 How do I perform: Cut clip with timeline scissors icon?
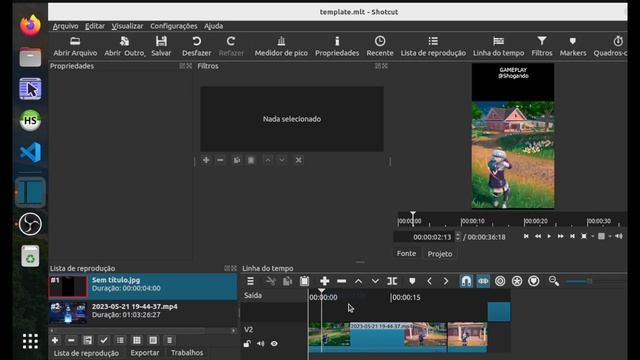(270, 281)
